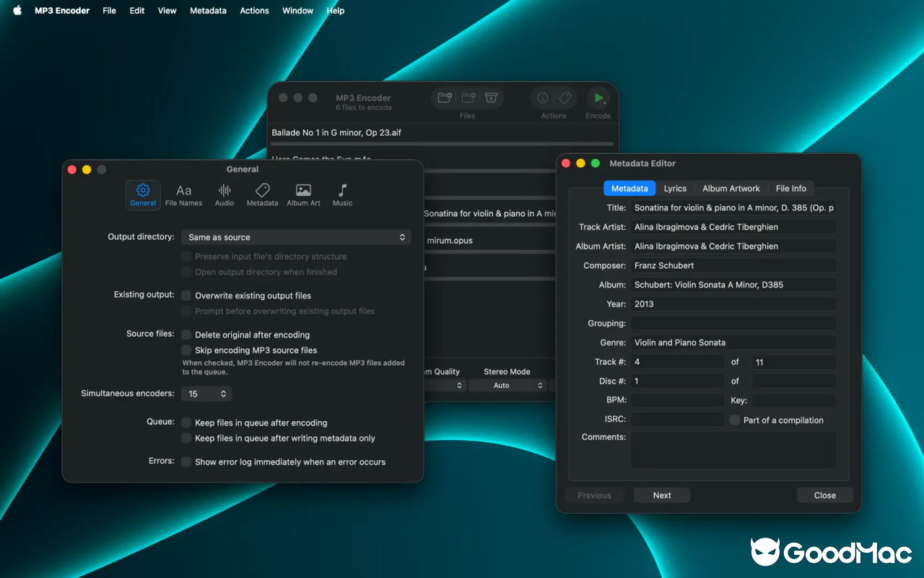Click the Disc # field showing 1
The image size is (924, 578).
pos(677,381)
